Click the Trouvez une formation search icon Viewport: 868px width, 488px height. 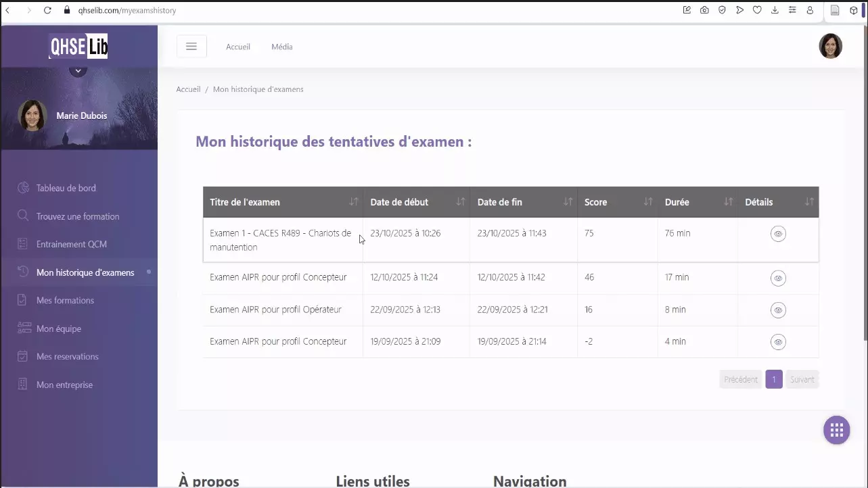tap(23, 216)
